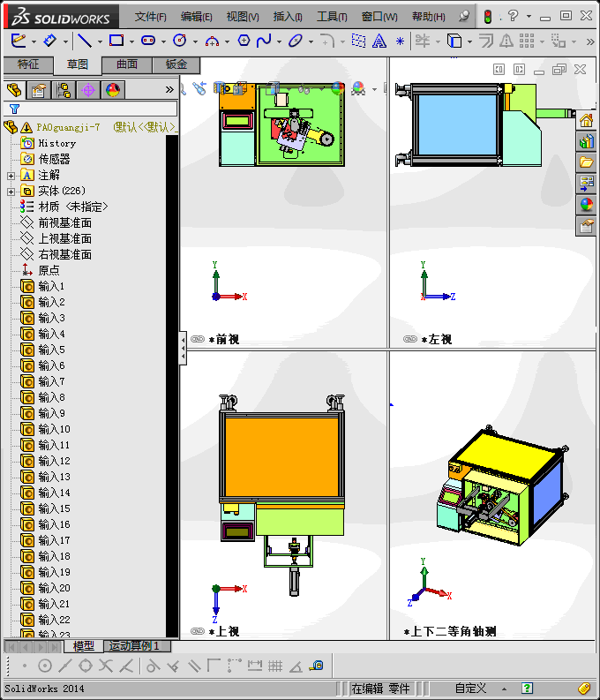Open the Design Library task pane icon
This screenshot has width=600, height=700.
[586, 141]
